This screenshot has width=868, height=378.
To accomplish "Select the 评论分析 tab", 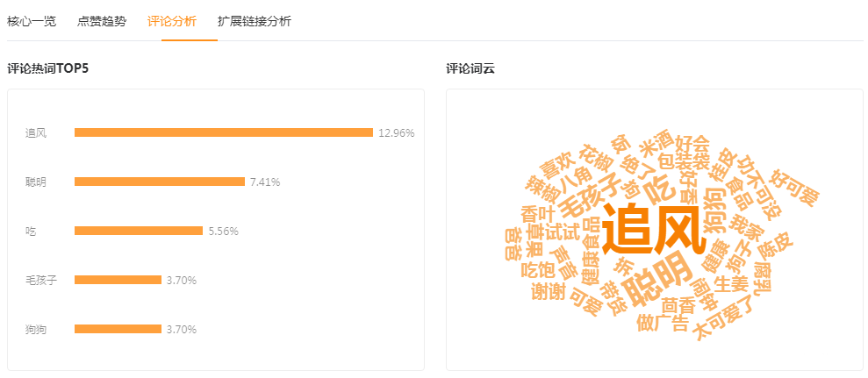I will click(172, 22).
